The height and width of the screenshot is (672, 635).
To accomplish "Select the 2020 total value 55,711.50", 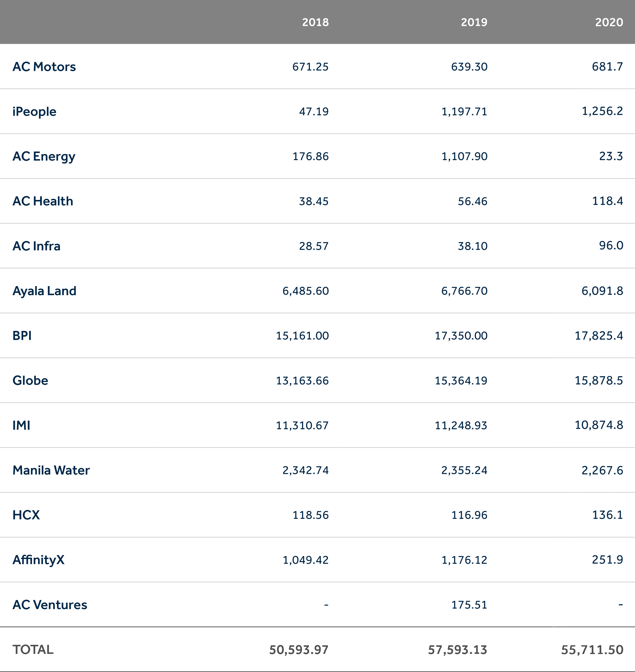I will [x=592, y=650].
